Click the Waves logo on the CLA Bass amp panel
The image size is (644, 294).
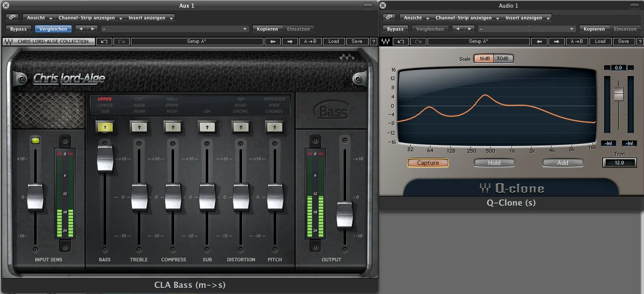[x=347, y=58]
